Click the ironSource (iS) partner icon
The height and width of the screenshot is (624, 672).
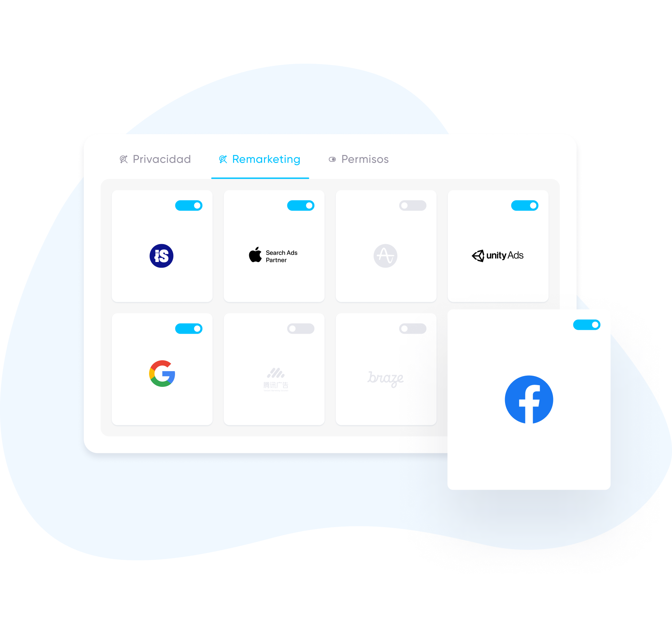coord(161,256)
